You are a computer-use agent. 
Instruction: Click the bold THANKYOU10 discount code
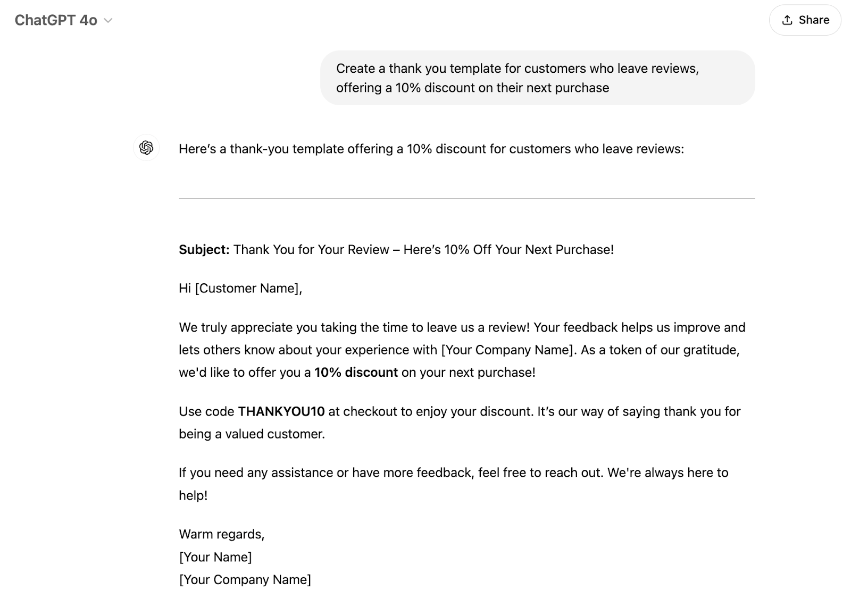281,411
